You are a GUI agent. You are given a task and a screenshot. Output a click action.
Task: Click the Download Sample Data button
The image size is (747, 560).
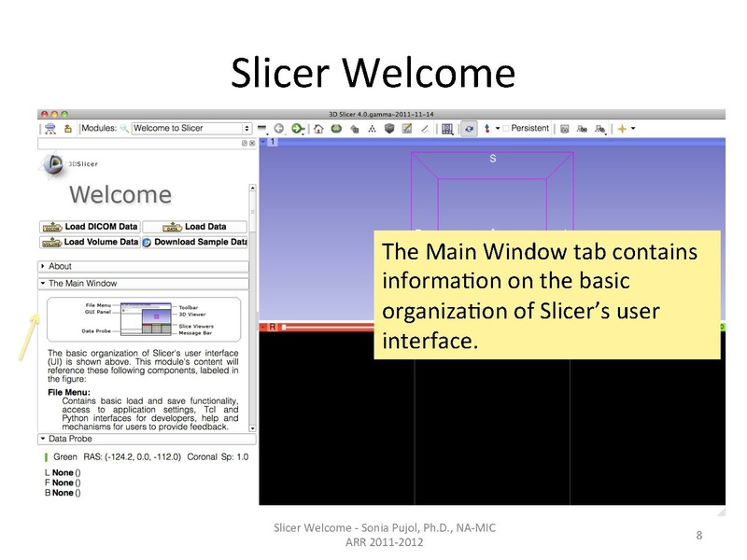coord(198,242)
